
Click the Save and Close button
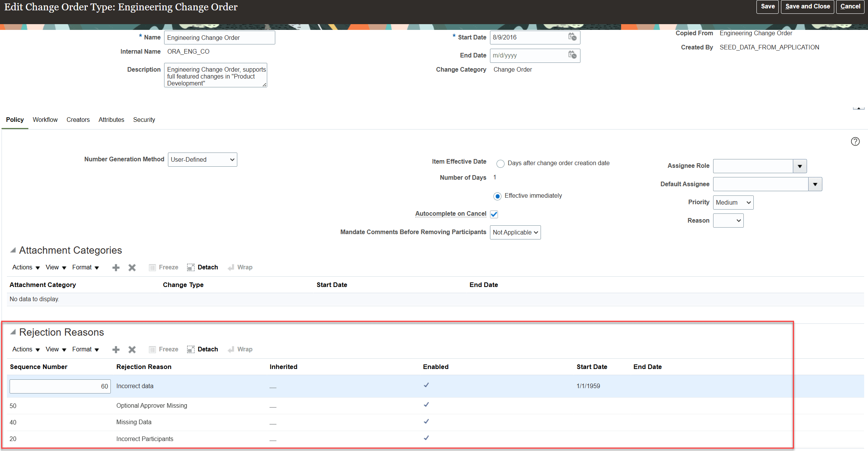(x=807, y=7)
